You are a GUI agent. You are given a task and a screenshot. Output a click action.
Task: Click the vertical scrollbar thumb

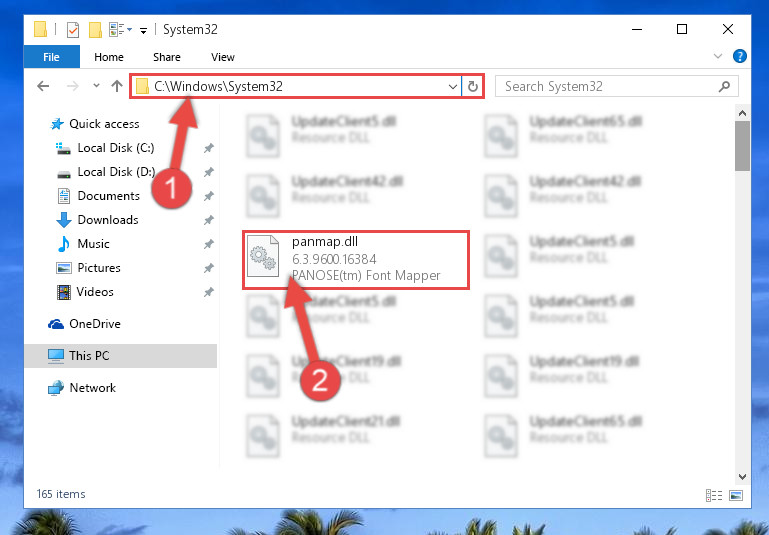point(742,146)
